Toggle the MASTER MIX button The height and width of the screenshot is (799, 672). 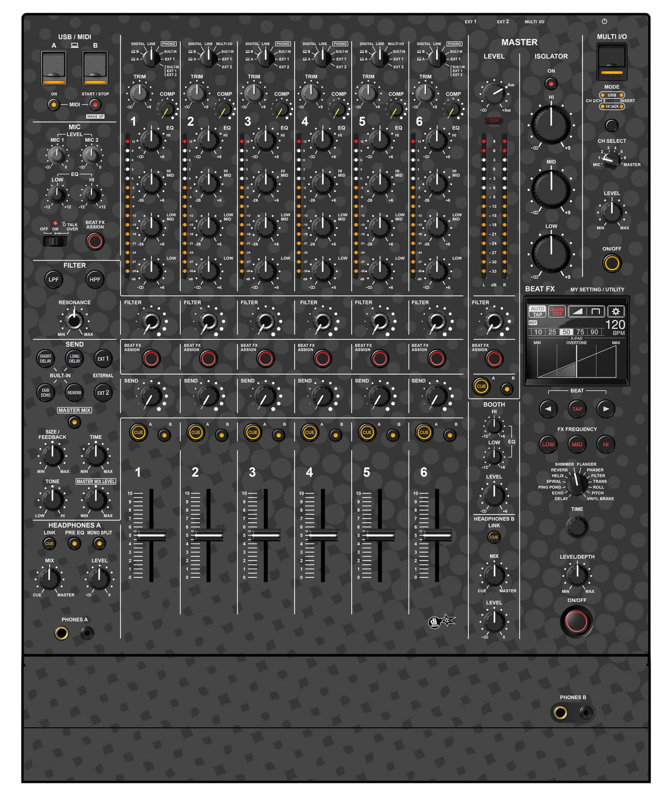point(75,422)
